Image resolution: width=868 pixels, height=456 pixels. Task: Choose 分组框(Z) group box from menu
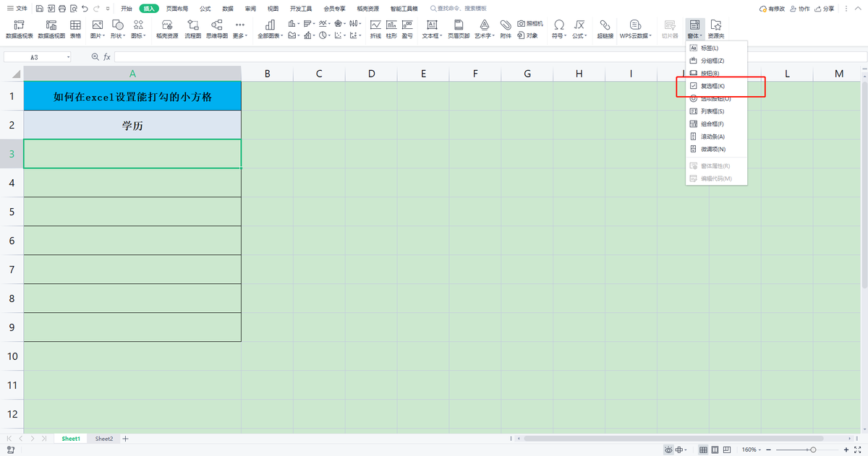coord(716,61)
